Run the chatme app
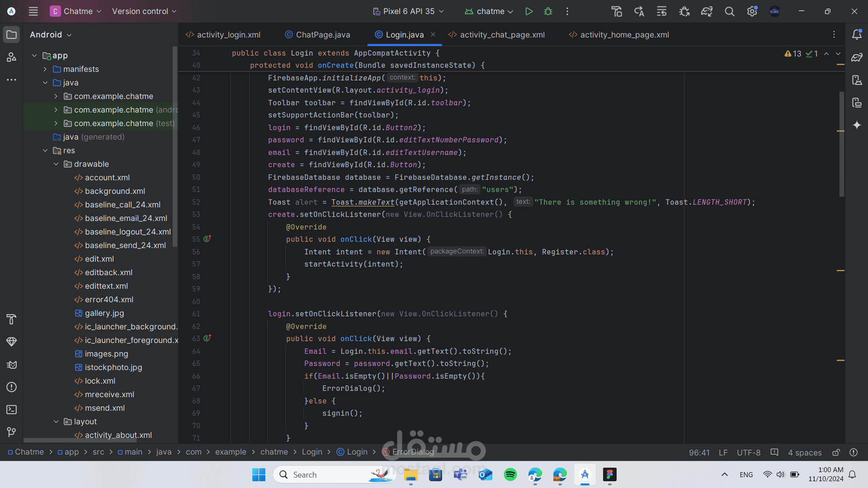 (x=528, y=11)
